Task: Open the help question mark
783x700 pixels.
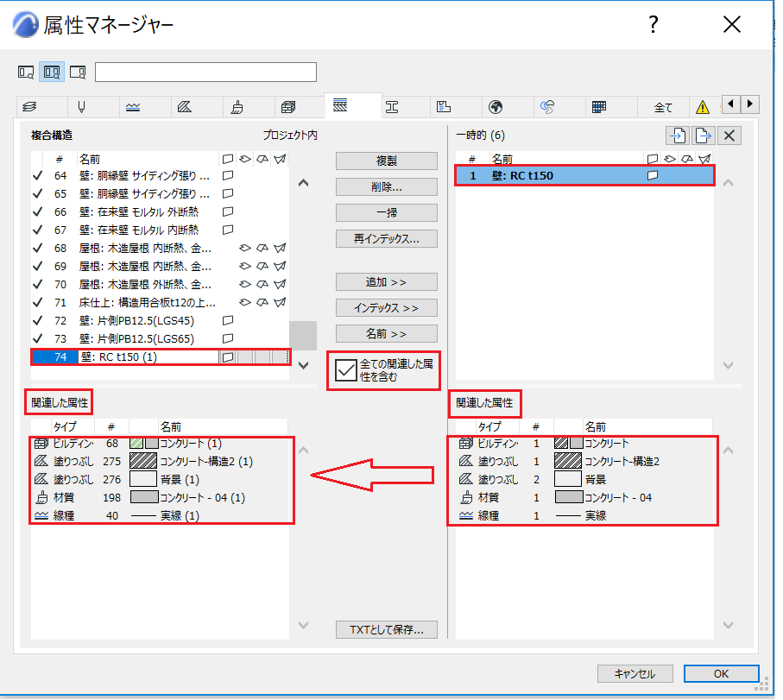Action: pos(654,24)
